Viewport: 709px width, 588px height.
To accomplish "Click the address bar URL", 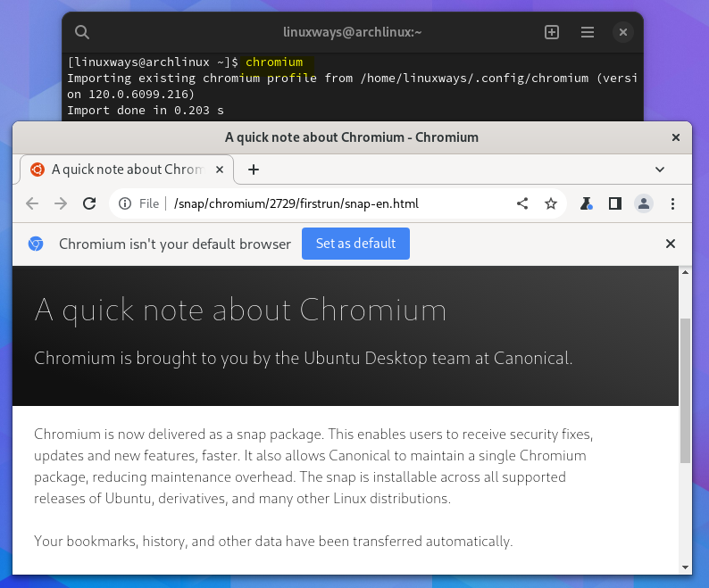I will 296,203.
